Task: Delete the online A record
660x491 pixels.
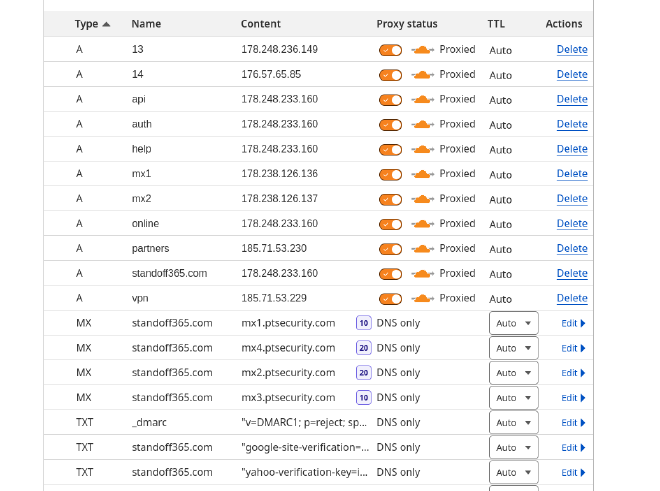Action: (x=572, y=223)
